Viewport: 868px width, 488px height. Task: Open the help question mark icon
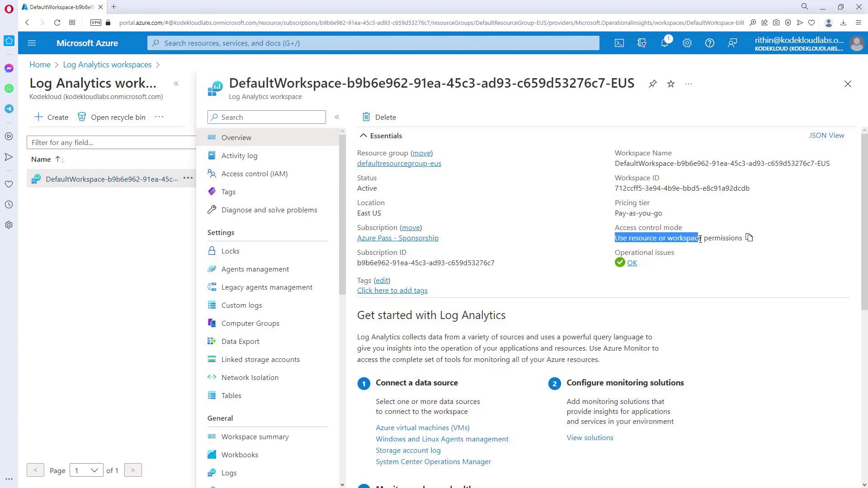[x=709, y=43]
